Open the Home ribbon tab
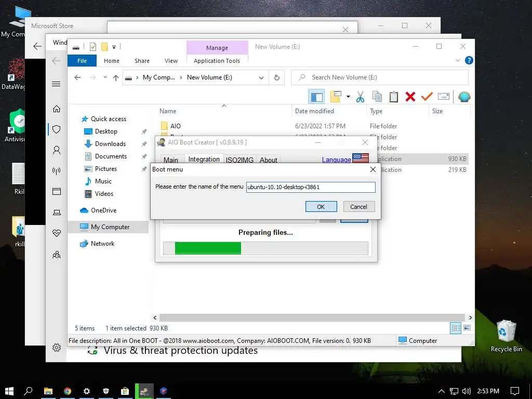 tap(112, 61)
